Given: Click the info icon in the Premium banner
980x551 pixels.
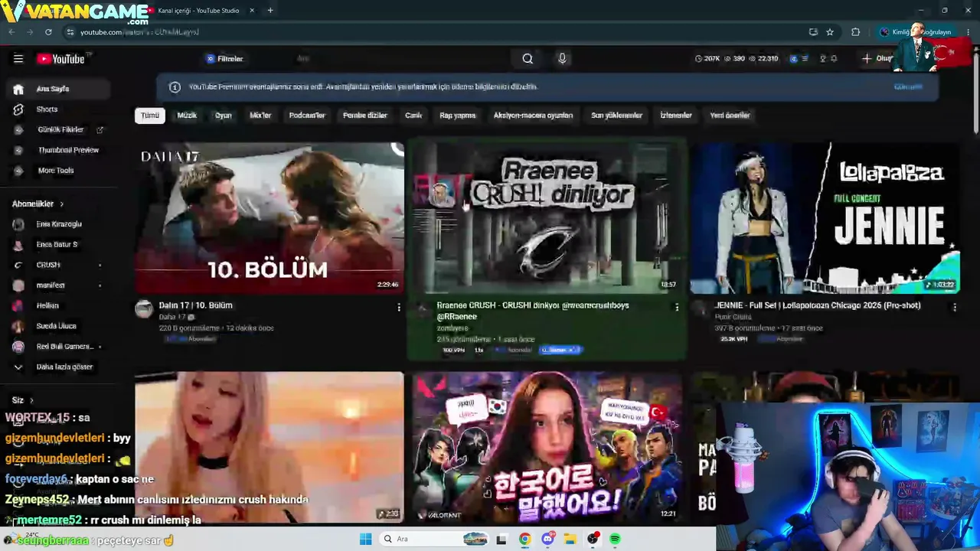Looking at the screenshot, I should click(175, 87).
